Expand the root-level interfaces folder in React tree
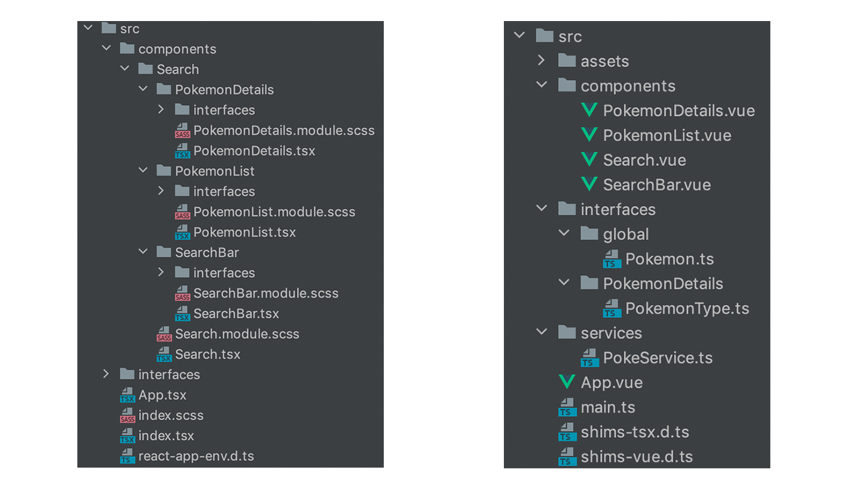The width and height of the screenshot is (868, 488). pyautogui.click(x=106, y=374)
